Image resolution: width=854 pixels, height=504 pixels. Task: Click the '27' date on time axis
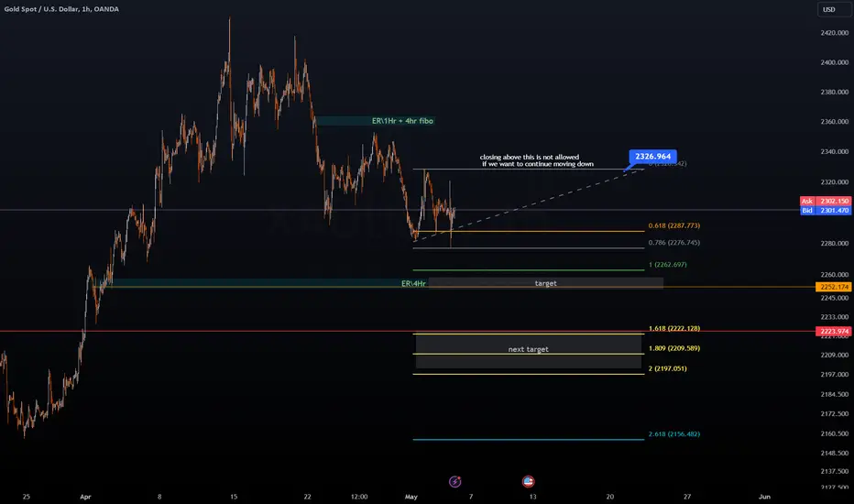click(687, 497)
